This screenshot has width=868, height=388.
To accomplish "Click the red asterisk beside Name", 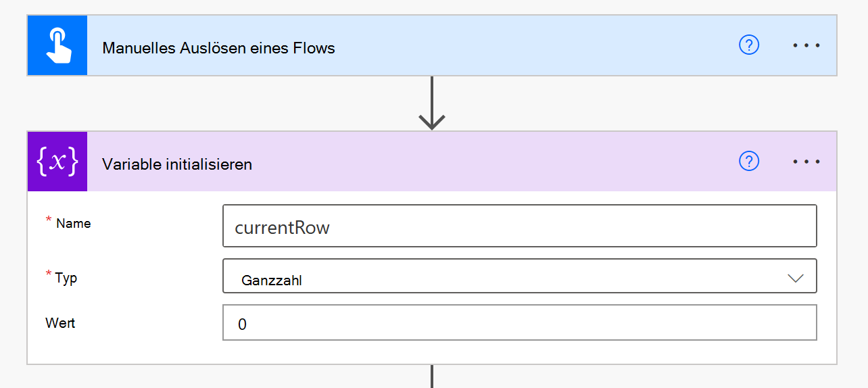I will (x=49, y=220).
